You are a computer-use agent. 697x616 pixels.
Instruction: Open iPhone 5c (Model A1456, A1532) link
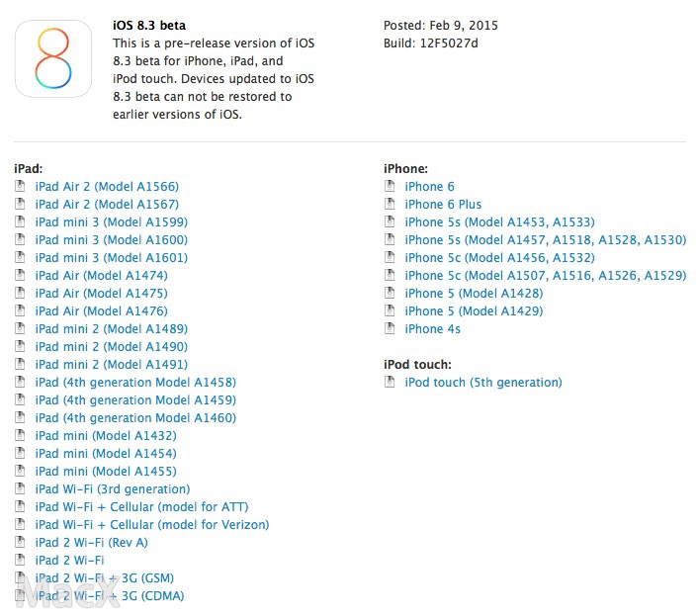pyautogui.click(x=499, y=258)
